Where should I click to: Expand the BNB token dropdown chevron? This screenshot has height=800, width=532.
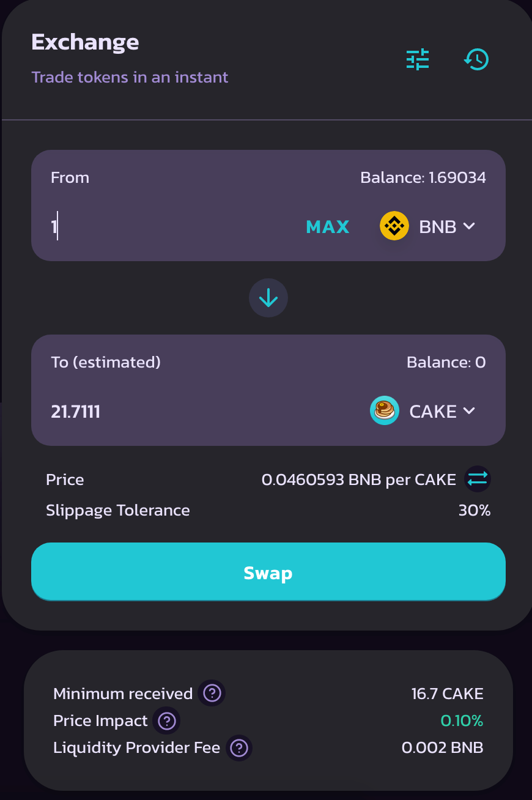469,226
